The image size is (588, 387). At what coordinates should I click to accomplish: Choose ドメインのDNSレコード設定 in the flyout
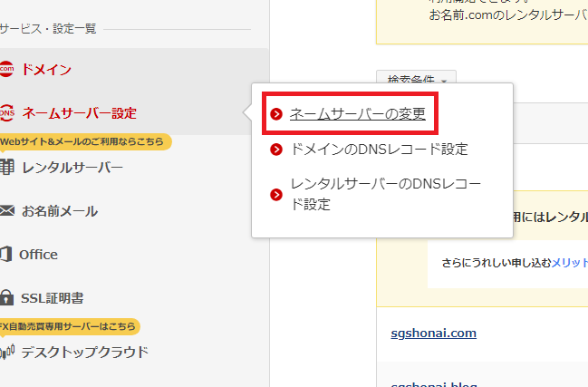point(379,150)
